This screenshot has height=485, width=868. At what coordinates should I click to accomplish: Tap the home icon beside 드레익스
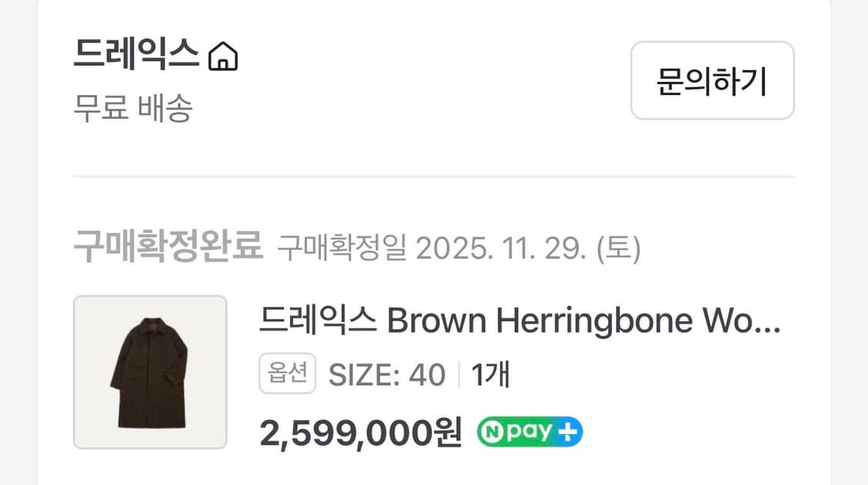[x=223, y=57]
